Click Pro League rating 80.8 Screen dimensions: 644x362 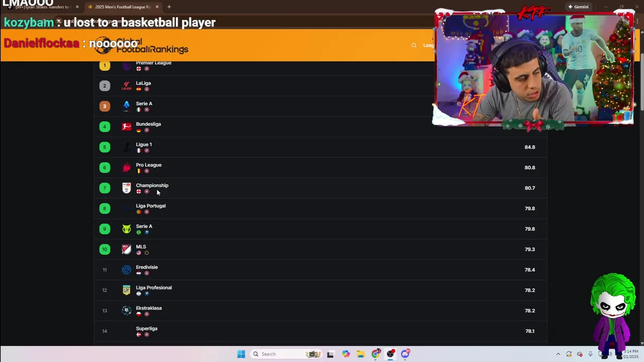click(530, 168)
